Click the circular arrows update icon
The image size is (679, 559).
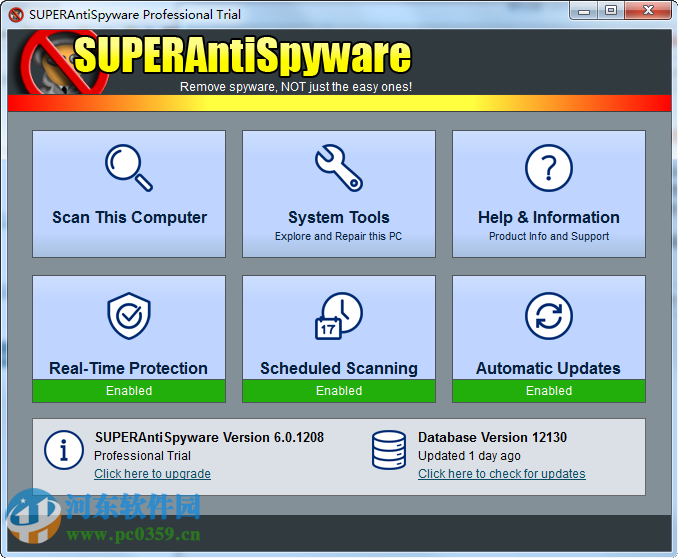click(x=549, y=316)
